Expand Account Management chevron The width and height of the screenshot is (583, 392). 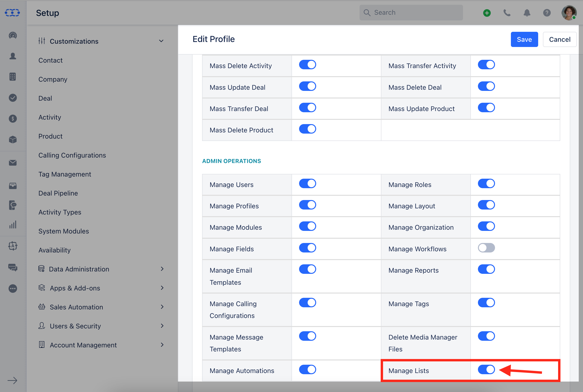tap(162, 345)
